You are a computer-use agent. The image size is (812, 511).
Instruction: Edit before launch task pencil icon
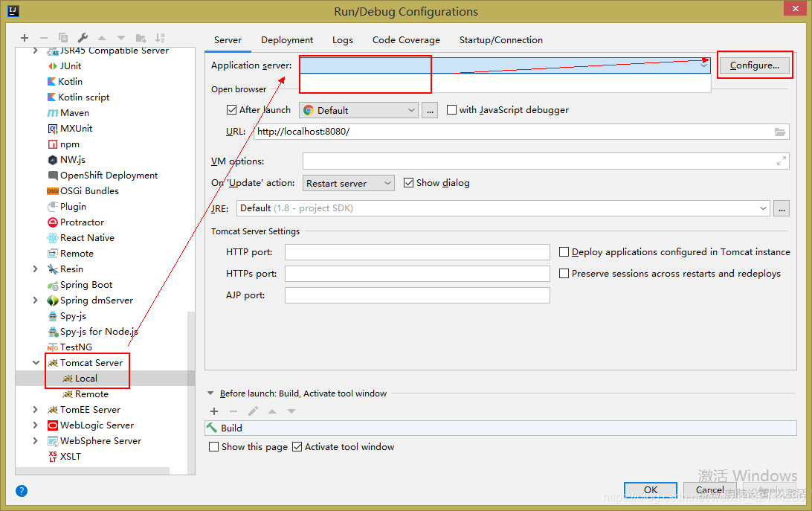pyautogui.click(x=253, y=411)
